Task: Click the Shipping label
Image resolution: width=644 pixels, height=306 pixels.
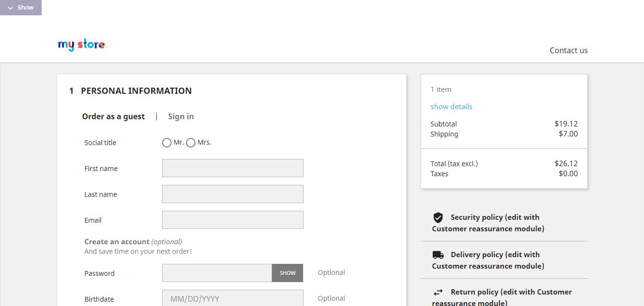Action: (x=444, y=134)
